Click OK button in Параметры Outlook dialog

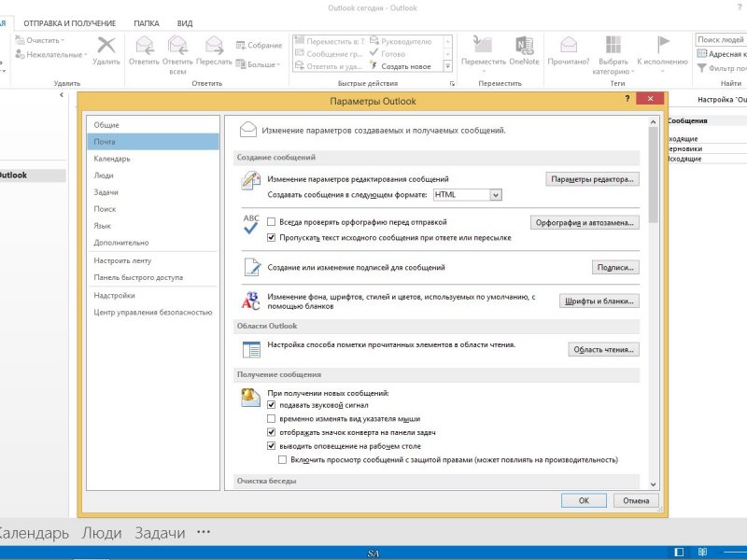[x=584, y=500]
